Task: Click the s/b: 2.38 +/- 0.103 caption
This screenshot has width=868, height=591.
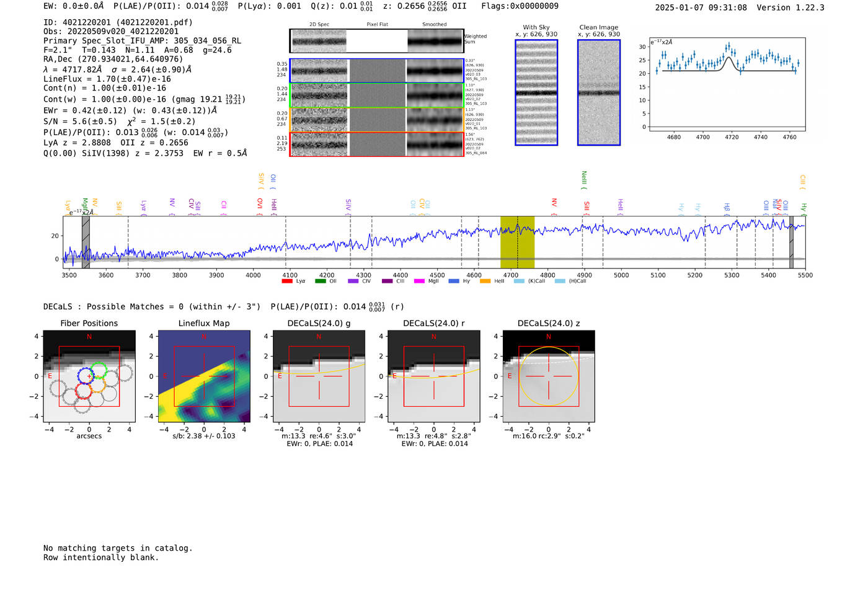Action: [x=204, y=436]
